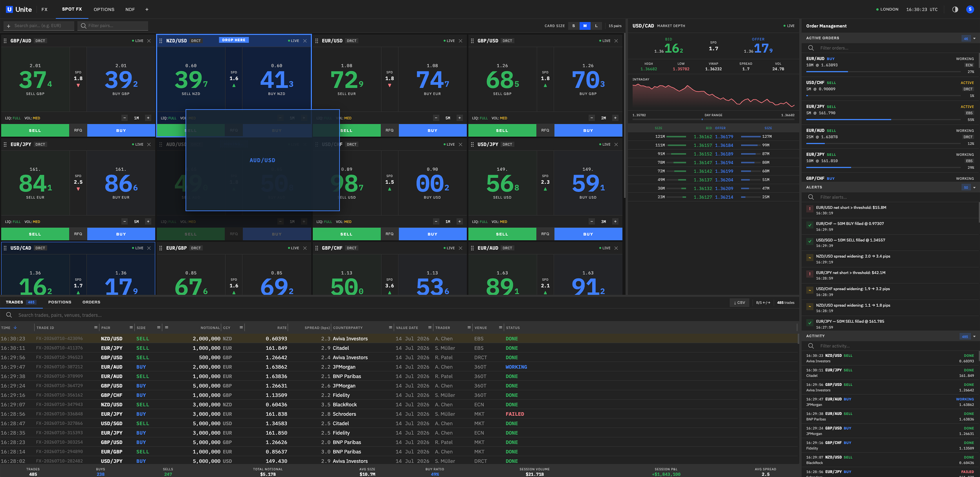Request RFQ on GBP/USD card
This screenshot has width=980, height=477.
pos(545,130)
